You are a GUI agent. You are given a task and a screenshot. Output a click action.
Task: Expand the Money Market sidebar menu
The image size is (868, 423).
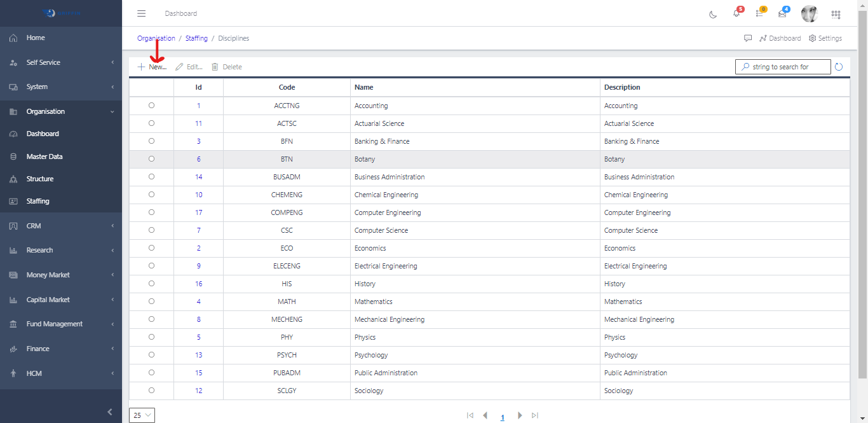[61, 275]
